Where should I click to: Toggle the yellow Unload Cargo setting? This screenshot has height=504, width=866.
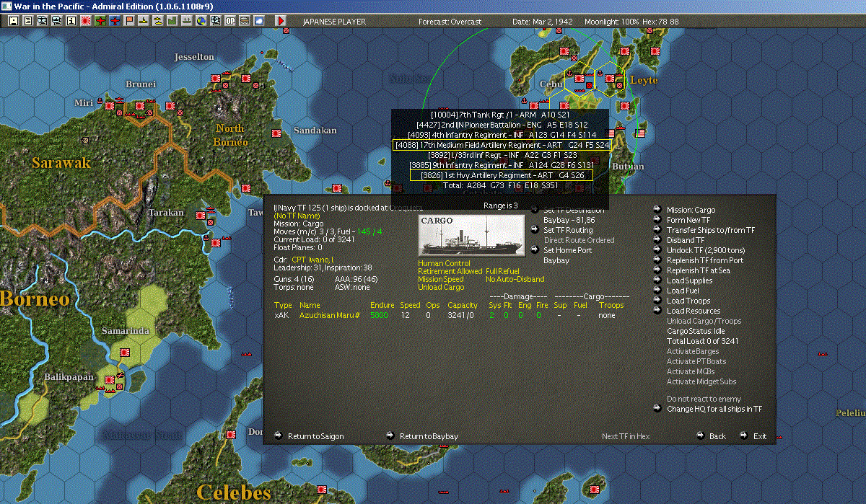(x=439, y=287)
